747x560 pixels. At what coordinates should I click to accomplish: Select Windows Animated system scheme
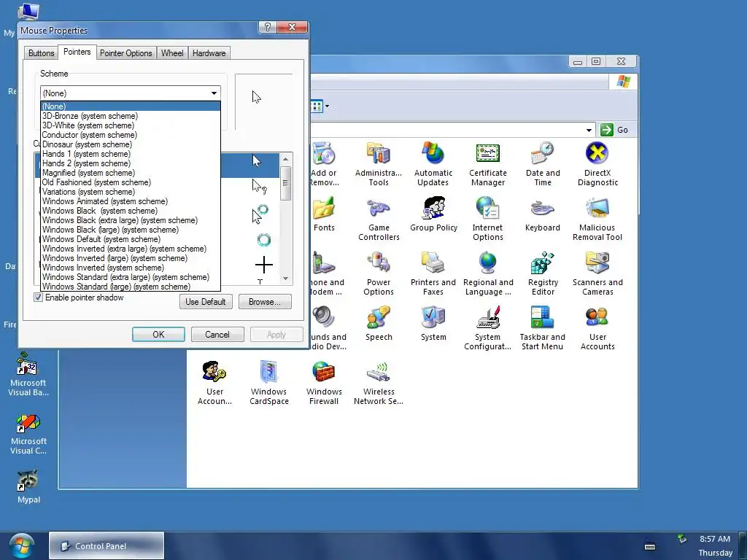pyautogui.click(x=130, y=201)
